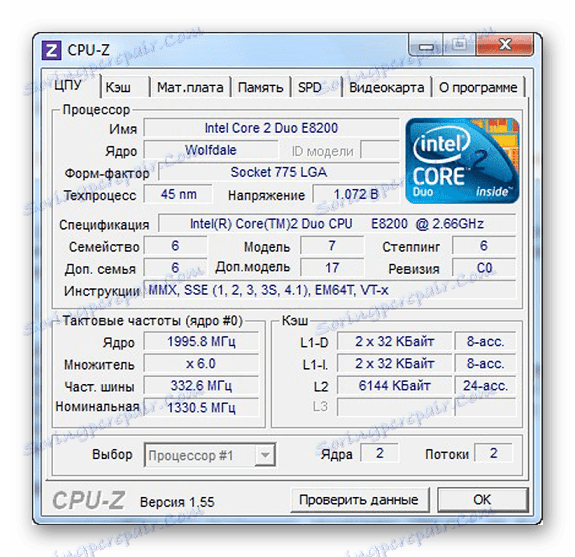Open the Память tab

260,87
